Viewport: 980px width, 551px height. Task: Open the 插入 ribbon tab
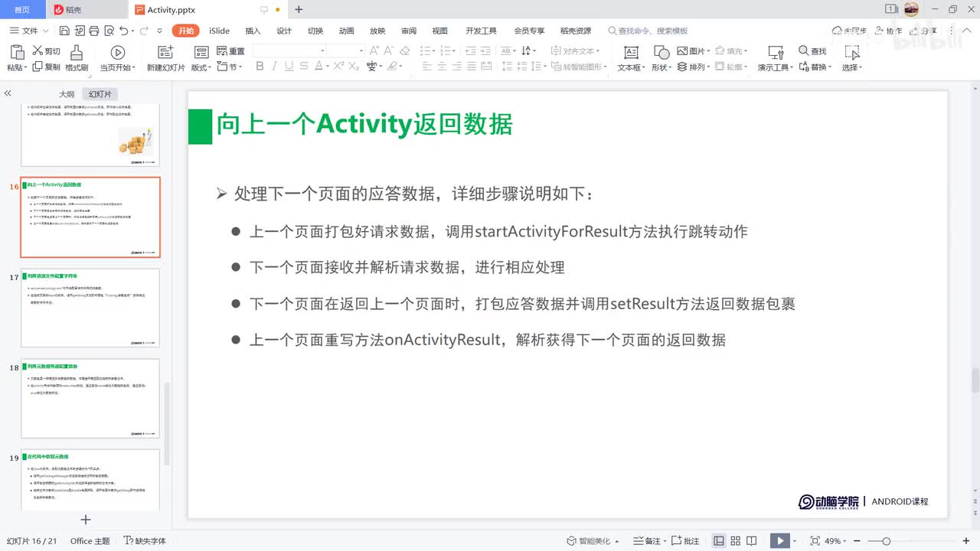253,31
